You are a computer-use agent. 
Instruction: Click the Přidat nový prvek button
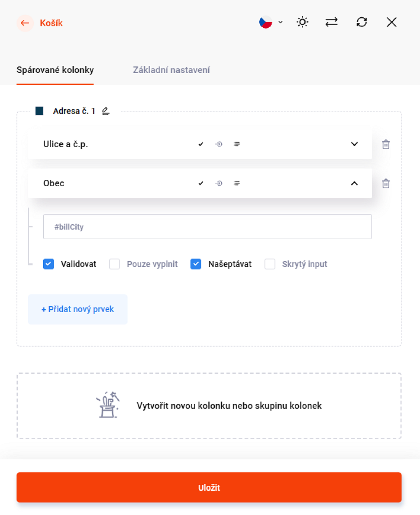[78, 309]
